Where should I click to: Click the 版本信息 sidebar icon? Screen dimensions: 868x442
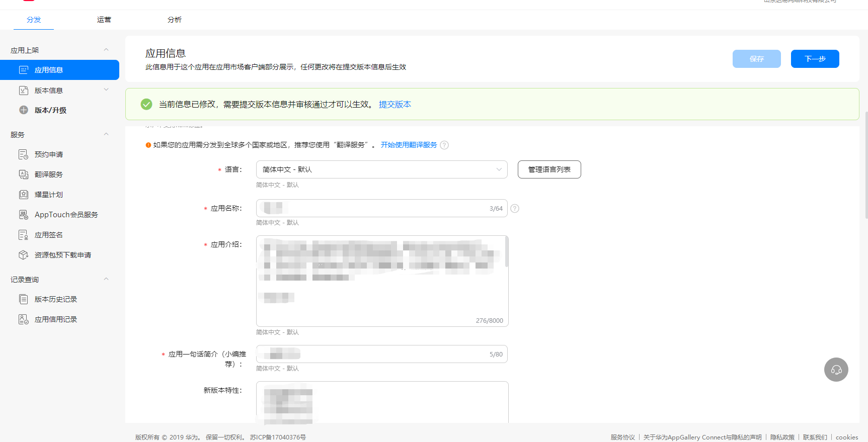pos(24,91)
